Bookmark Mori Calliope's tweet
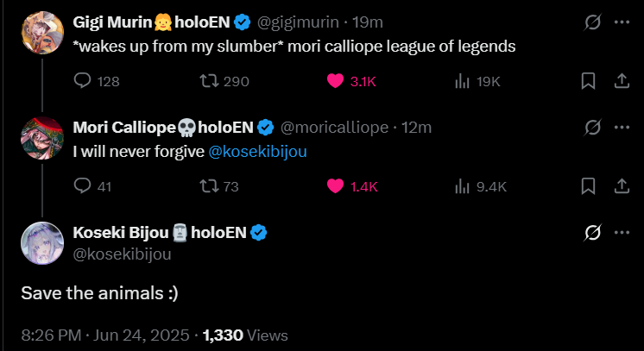The image size is (644, 351). pyautogui.click(x=588, y=185)
